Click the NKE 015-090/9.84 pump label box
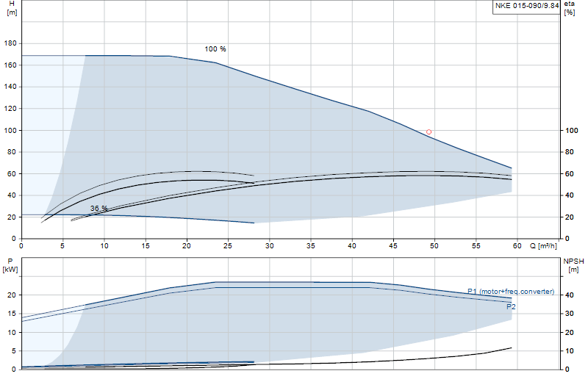588x382 pixels. pyautogui.click(x=526, y=7)
